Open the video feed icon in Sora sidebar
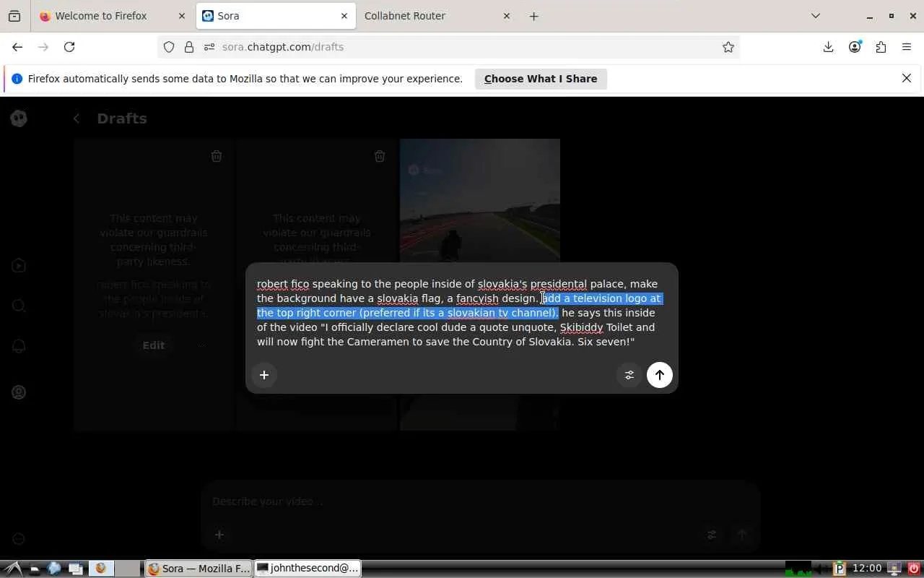The image size is (924, 578). 19,266
